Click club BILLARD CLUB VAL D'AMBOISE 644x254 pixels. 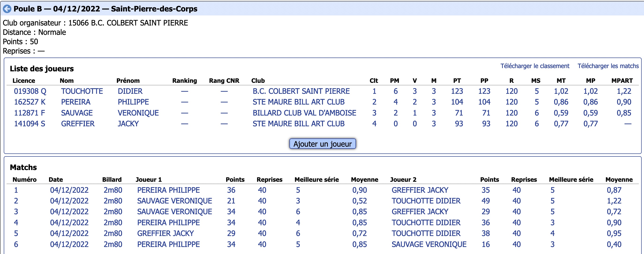pyautogui.click(x=304, y=113)
